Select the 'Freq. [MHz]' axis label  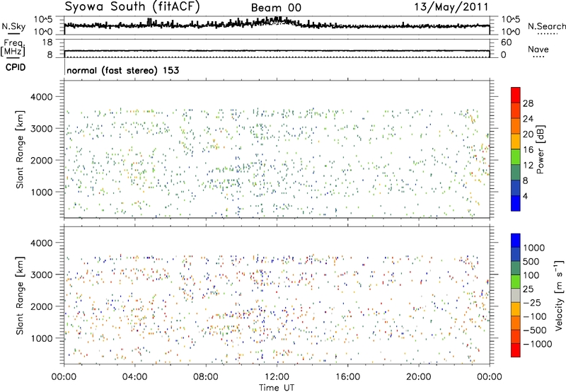(13, 48)
